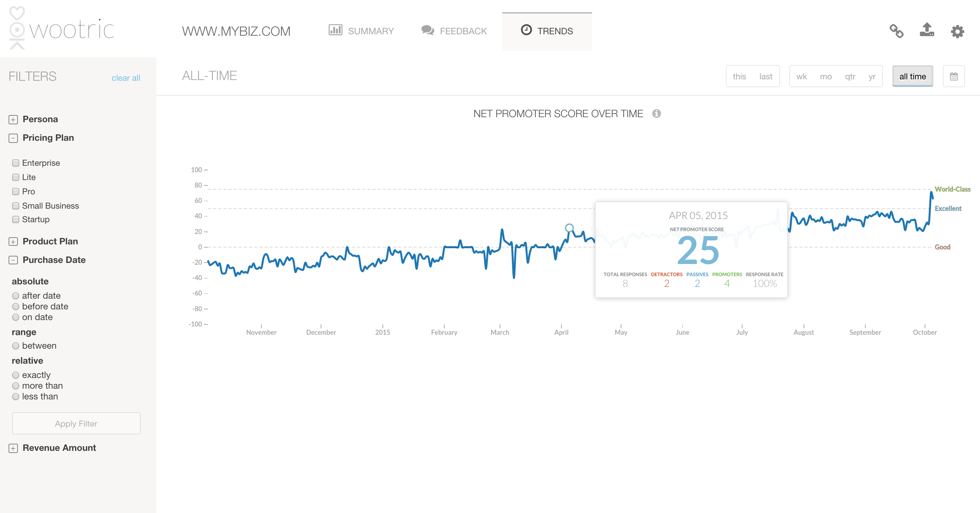Click the Feedback speech bubbles icon
Image resolution: width=980 pixels, height=513 pixels.
pos(427,30)
